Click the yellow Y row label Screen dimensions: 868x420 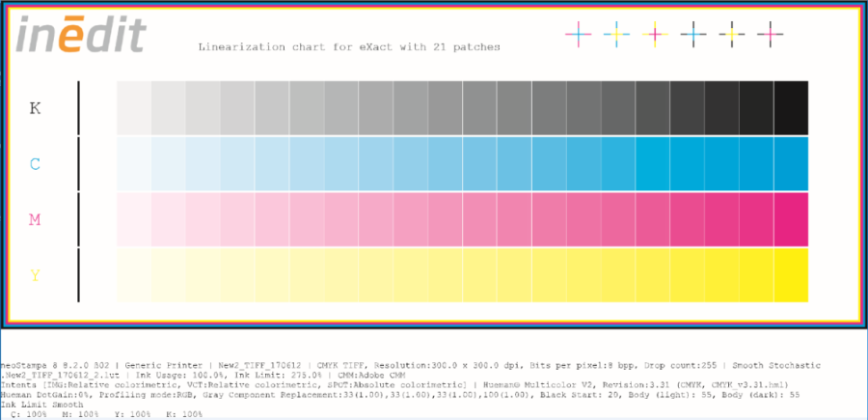point(35,275)
